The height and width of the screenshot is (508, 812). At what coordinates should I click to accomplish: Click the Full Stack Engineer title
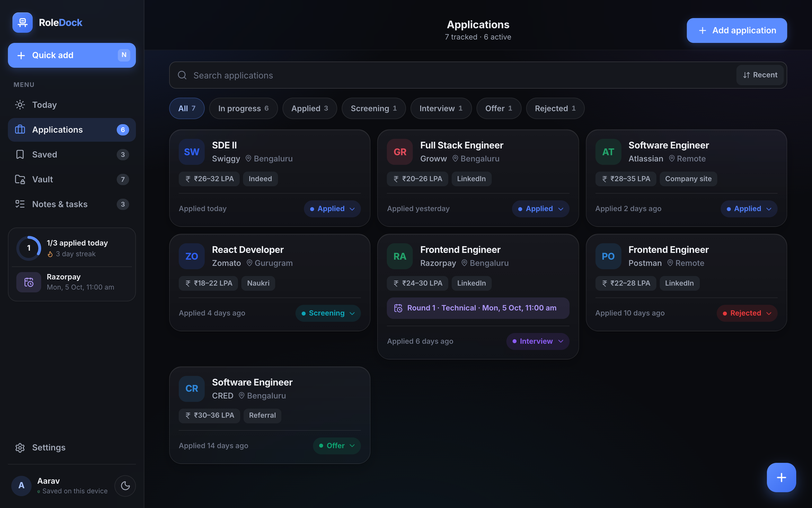coord(461,145)
